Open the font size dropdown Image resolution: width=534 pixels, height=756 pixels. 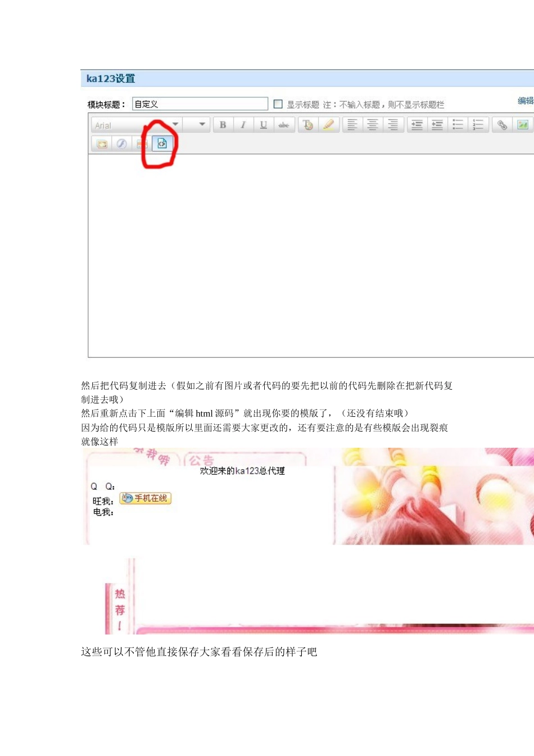[196, 125]
